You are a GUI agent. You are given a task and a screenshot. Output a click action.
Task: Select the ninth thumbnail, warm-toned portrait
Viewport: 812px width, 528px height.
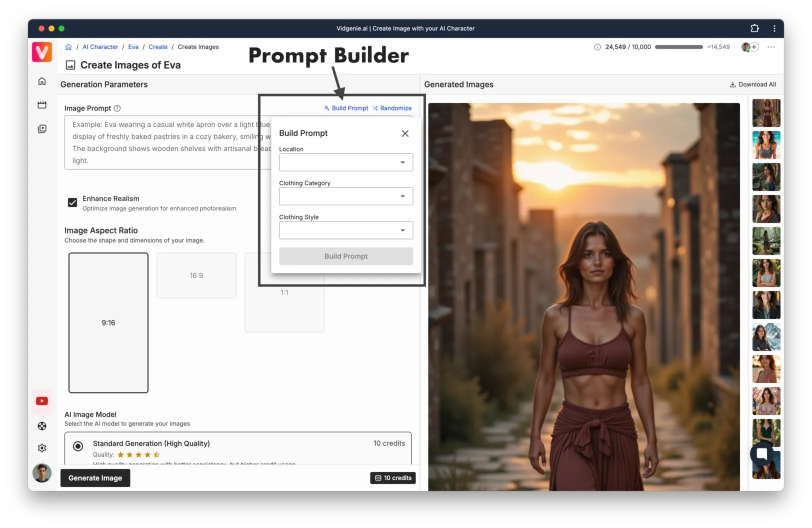766,369
